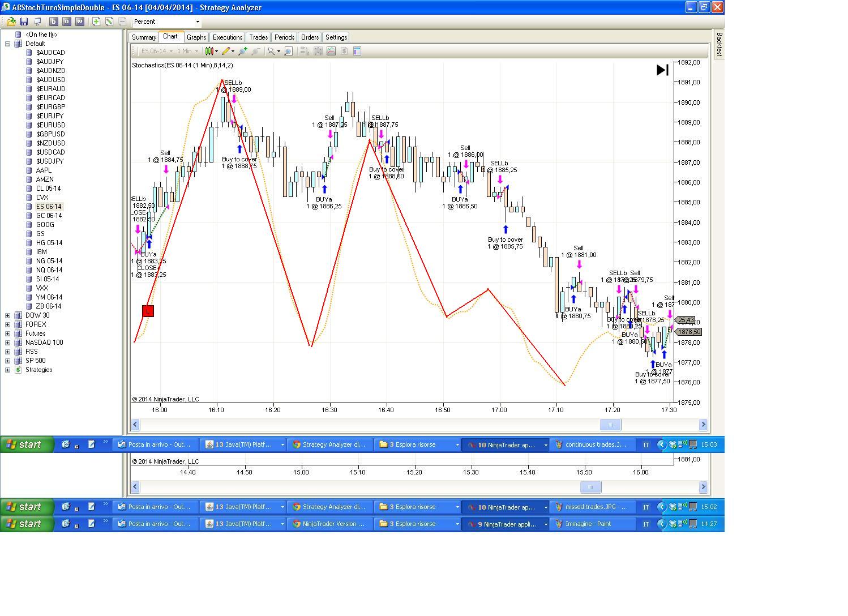The width and height of the screenshot is (848, 616).
Task: Select GOOG in the instrument tree
Action: pos(45,225)
